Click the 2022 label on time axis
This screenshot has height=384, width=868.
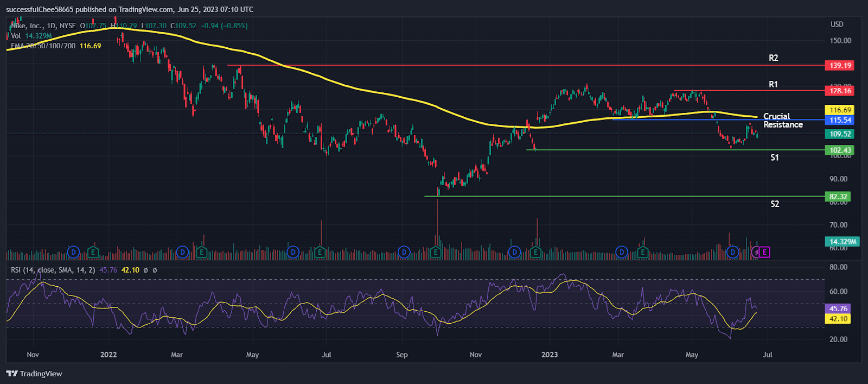(x=108, y=355)
